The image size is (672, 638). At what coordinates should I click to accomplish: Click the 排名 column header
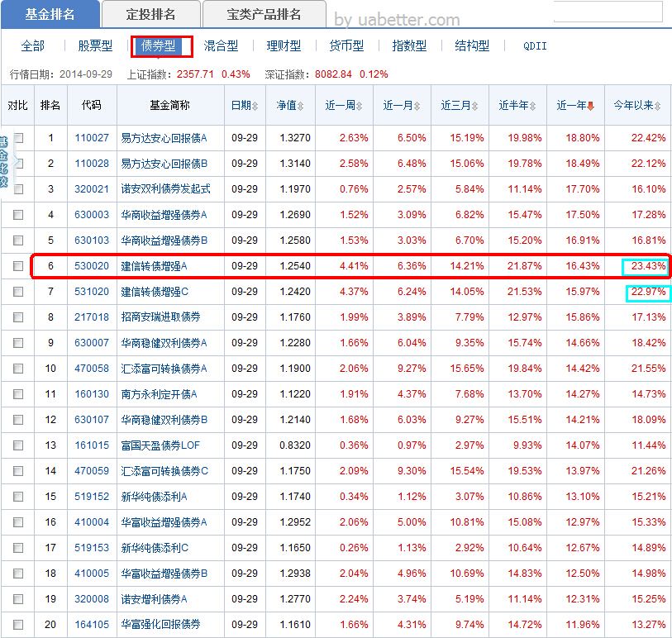point(50,106)
